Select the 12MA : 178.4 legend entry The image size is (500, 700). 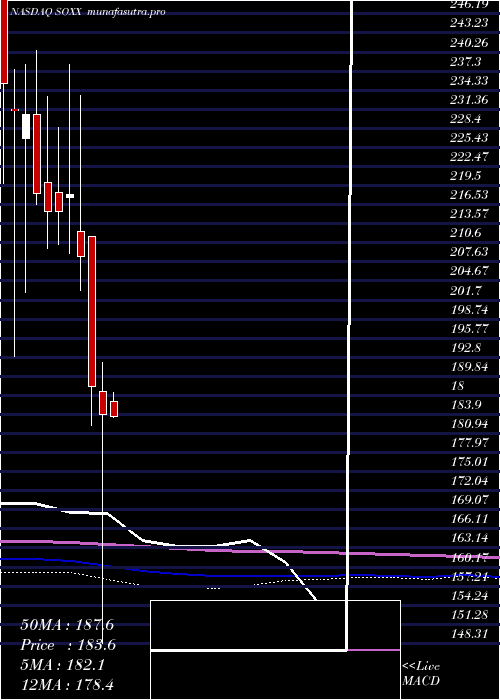(x=69, y=685)
